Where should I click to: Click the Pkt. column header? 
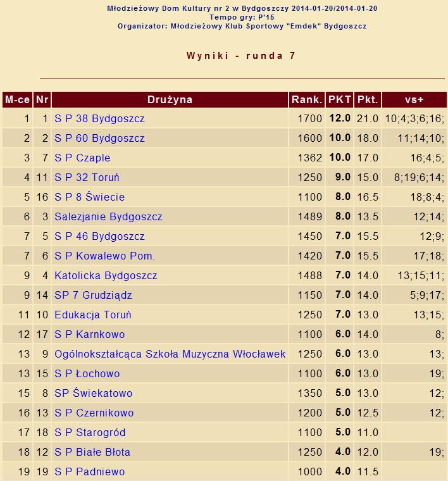368,100
